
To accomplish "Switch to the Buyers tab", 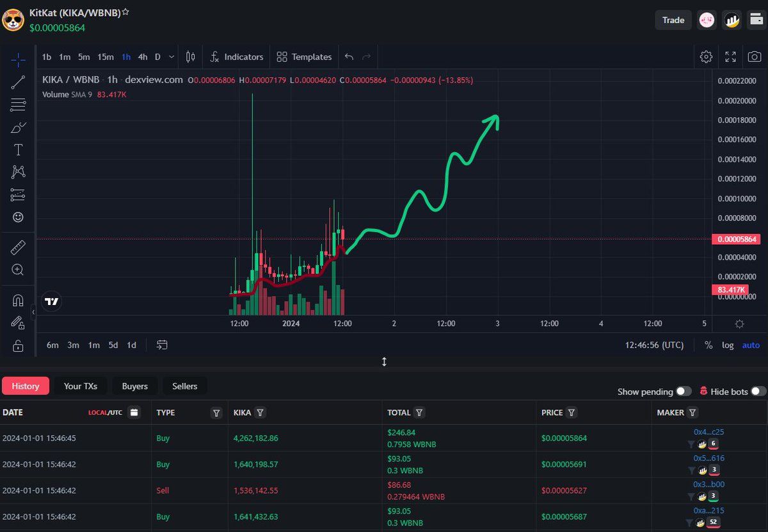I will pos(135,386).
